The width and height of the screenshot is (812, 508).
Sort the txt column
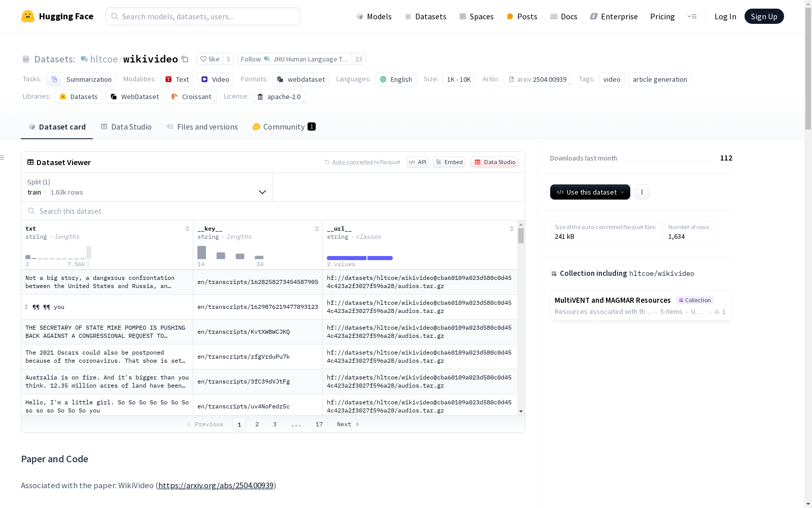[x=187, y=229]
